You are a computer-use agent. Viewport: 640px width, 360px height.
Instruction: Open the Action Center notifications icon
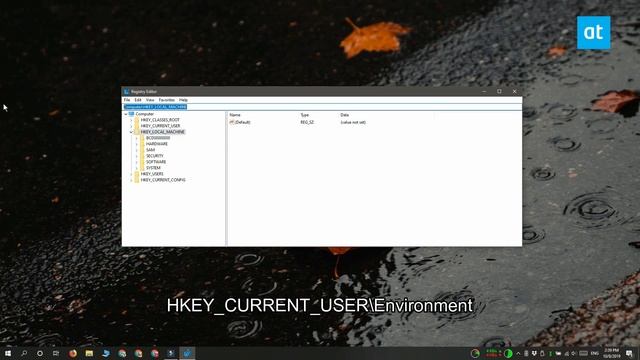[629, 353]
